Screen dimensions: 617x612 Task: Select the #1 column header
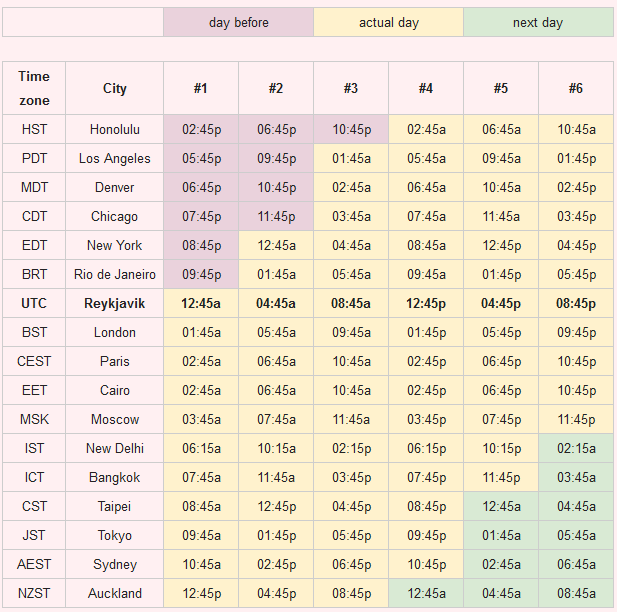tap(201, 88)
